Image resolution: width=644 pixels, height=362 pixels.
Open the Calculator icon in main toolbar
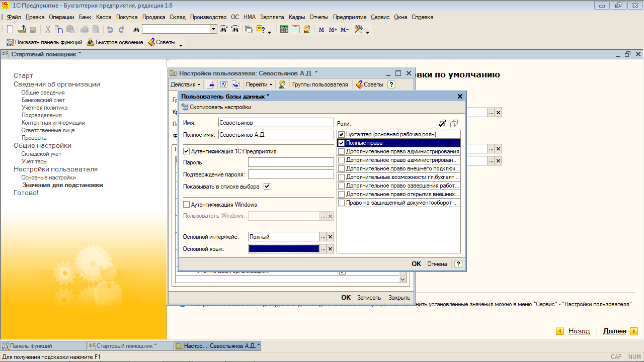coord(284,30)
